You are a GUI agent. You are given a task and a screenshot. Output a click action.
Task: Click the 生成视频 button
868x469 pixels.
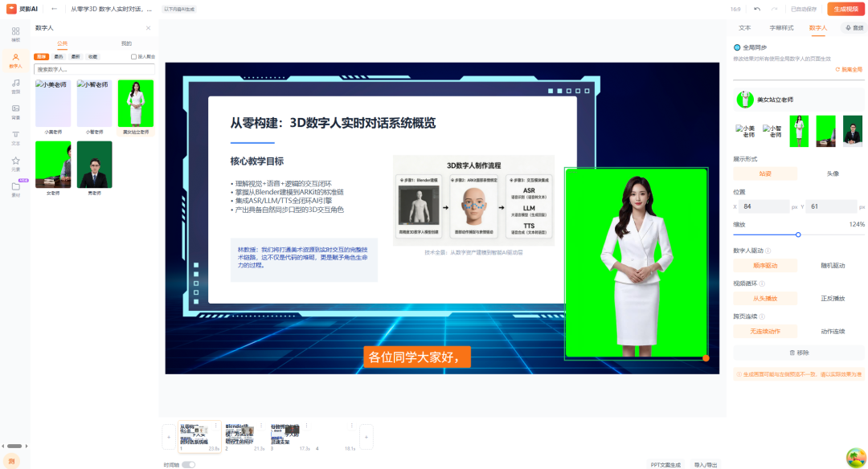pos(845,9)
